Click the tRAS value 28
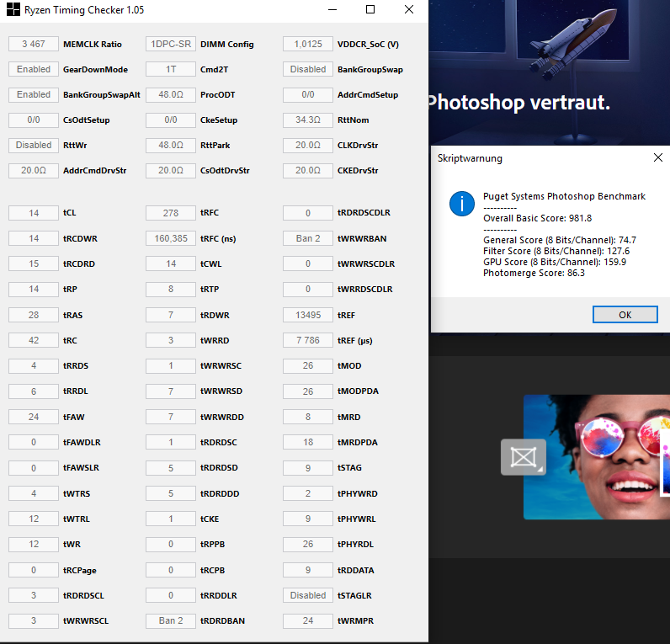Image resolution: width=670 pixels, height=644 pixels. point(34,315)
